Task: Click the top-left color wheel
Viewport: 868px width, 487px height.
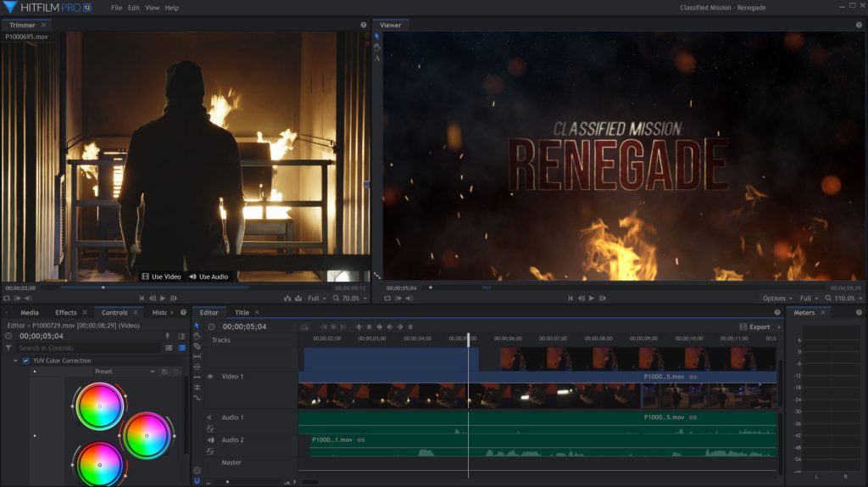Action: pos(99,406)
